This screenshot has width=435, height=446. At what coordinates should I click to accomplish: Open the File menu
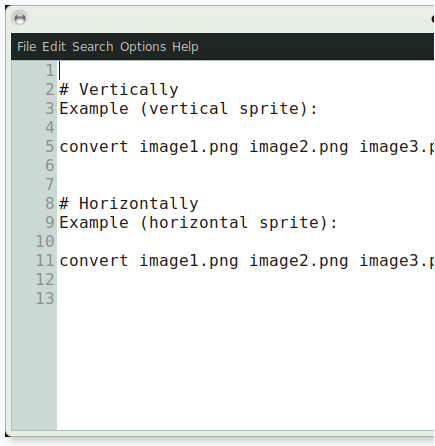pos(27,47)
